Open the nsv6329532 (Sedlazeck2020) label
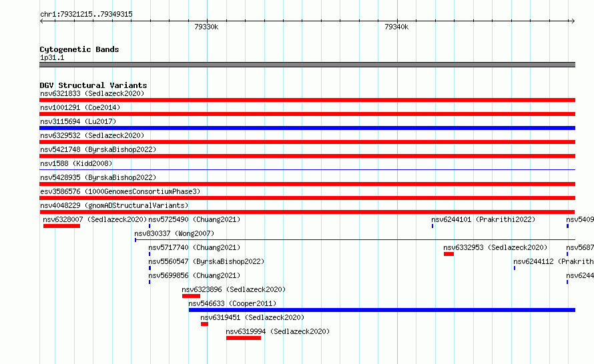This screenshot has width=594, height=364. pyautogui.click(x=92, y=135)
